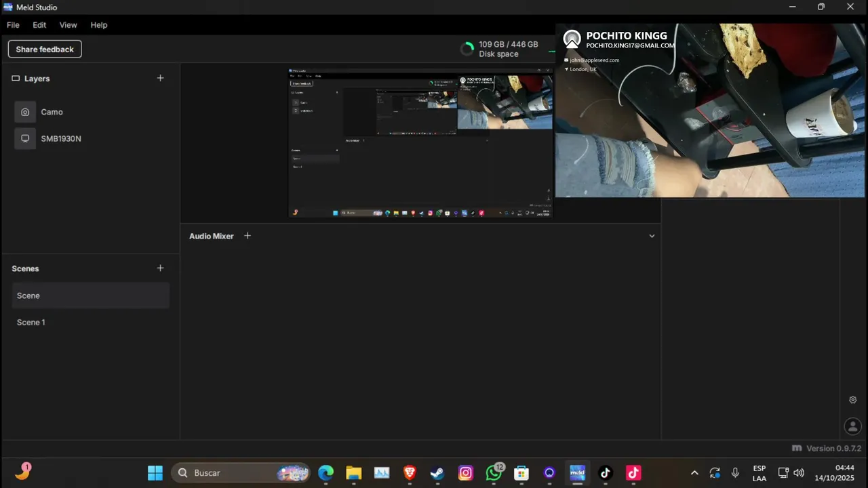Add an audio track in Audio Mixer
Viewport: 868px width, 488px height.
coord(248,236)
